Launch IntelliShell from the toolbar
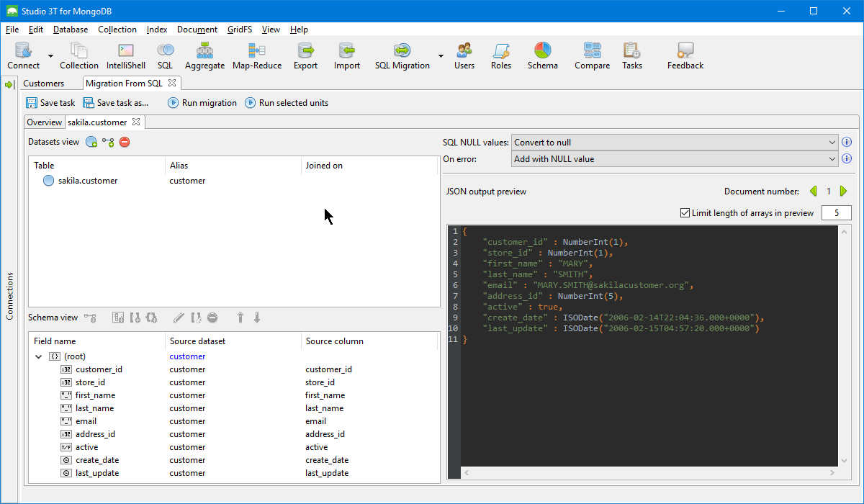Viewport: 864px width, 504px height. [x=126, y=50]
